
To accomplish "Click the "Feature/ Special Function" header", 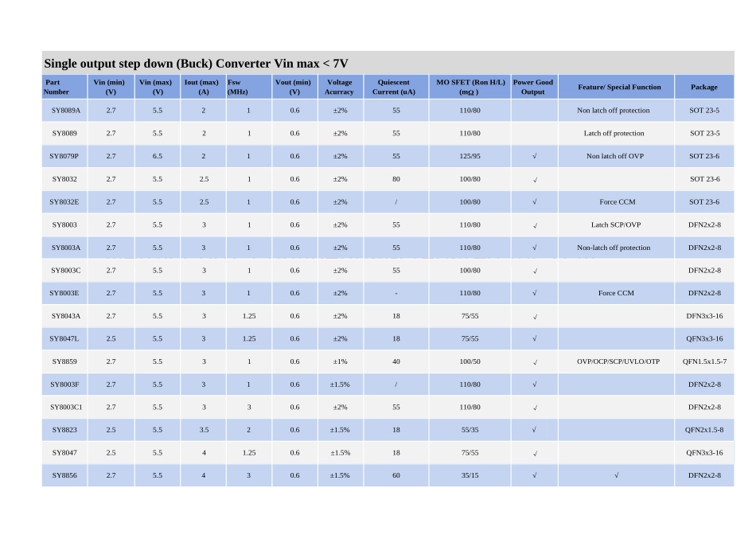I will pyautogui.click(x=616, y=87).
